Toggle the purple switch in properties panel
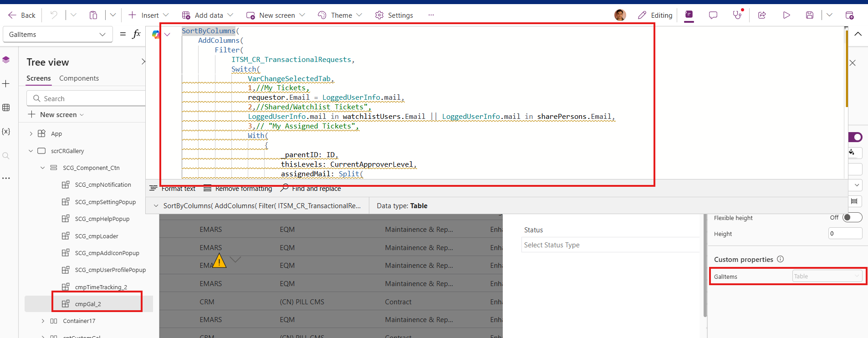 tap(855, 137)
